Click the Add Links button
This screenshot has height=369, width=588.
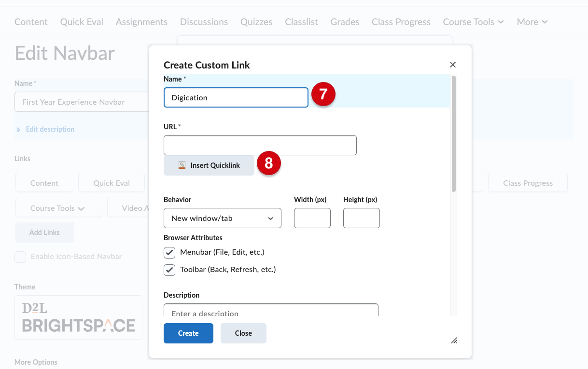(44, 232)
